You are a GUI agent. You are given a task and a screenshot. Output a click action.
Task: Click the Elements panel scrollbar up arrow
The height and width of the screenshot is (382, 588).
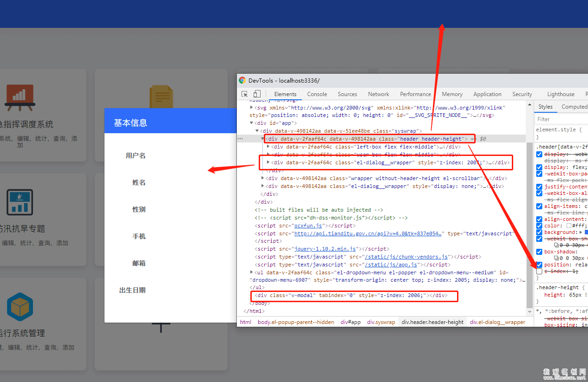(529, 104)
